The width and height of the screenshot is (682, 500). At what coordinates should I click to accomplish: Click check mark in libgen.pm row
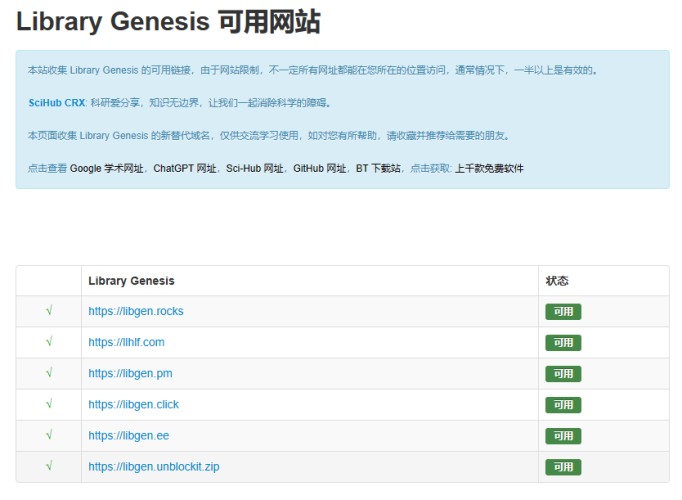click(49, 373)
